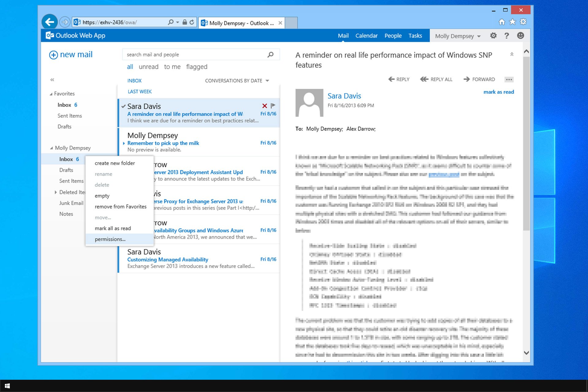Click the address bar search magnifier icon
588x392 pixels.
click(171, 22)
